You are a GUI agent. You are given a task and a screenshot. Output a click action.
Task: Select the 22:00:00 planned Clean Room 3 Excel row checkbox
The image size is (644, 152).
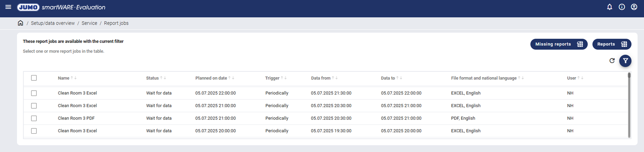[x=34, y=93]
